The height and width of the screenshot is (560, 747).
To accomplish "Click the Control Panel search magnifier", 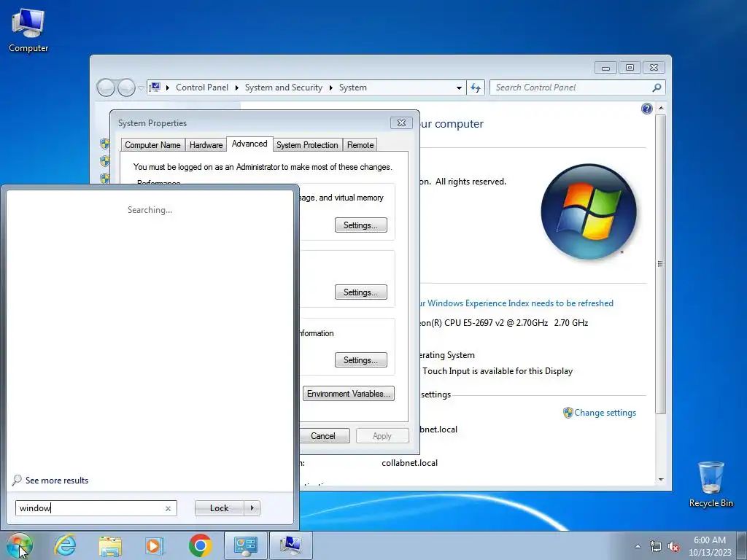I will (x=657, y=87).
